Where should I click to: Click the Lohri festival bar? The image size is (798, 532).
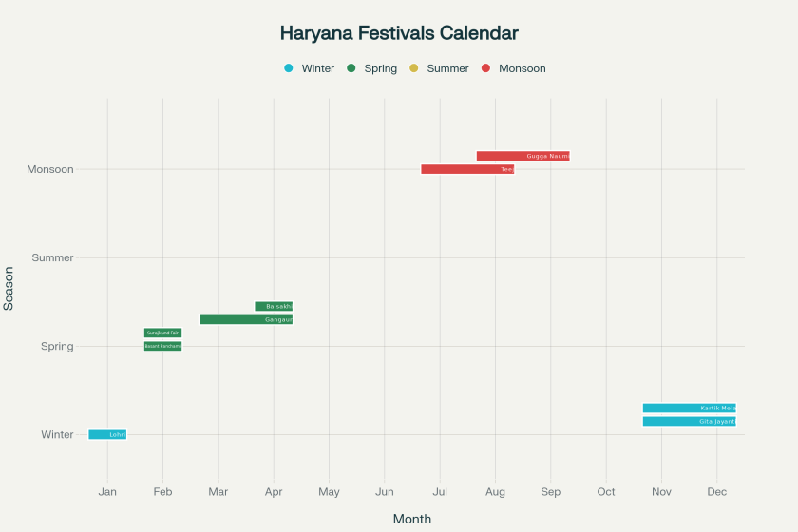(x=107, y=434)
